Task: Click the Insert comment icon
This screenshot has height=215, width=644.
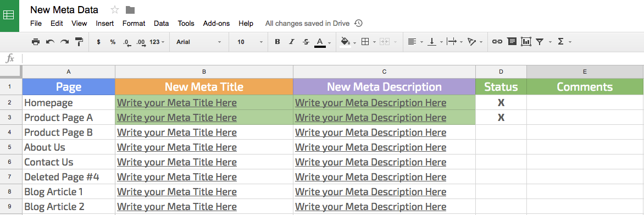Action: [x=512, y=42]
